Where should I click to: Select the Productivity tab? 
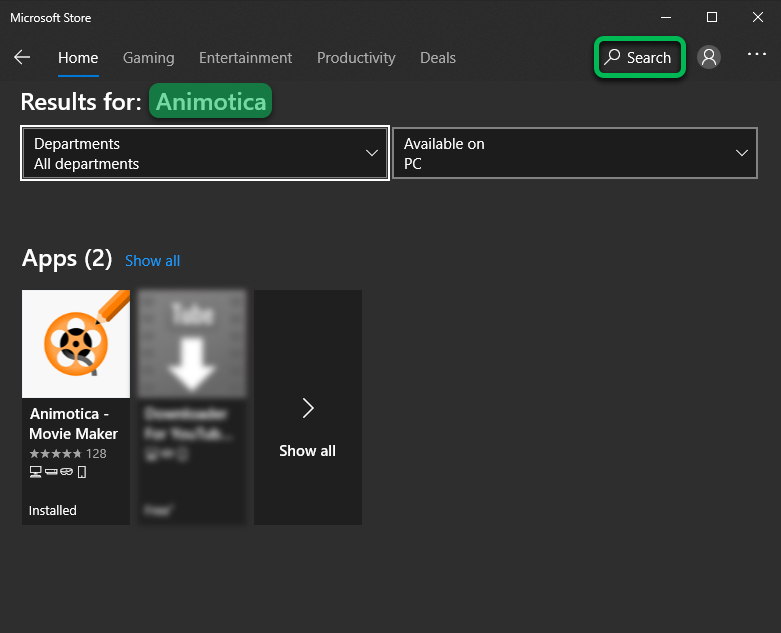356,58
